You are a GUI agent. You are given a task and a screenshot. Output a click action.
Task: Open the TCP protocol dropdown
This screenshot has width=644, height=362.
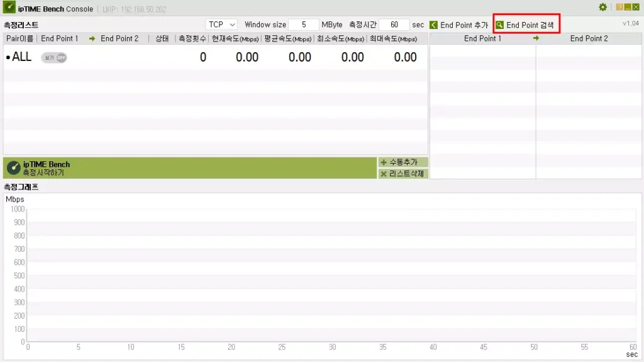click(x=221, y=25)
